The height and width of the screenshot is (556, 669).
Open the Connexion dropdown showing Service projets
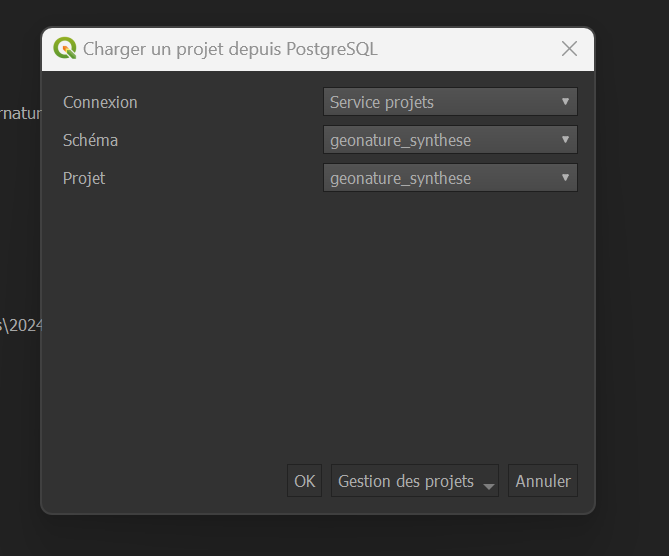pos(450,102)
